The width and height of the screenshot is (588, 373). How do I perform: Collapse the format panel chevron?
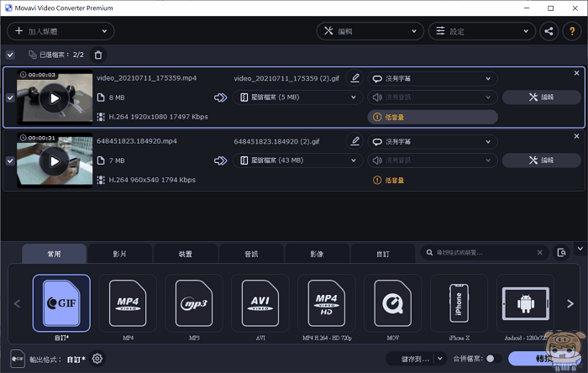click(x=580, y=249)
